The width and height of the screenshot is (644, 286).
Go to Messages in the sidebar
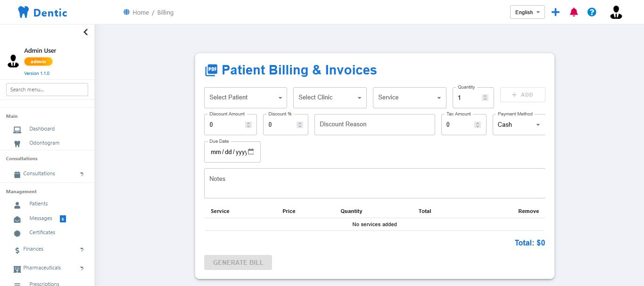click(x=41, y=218)
